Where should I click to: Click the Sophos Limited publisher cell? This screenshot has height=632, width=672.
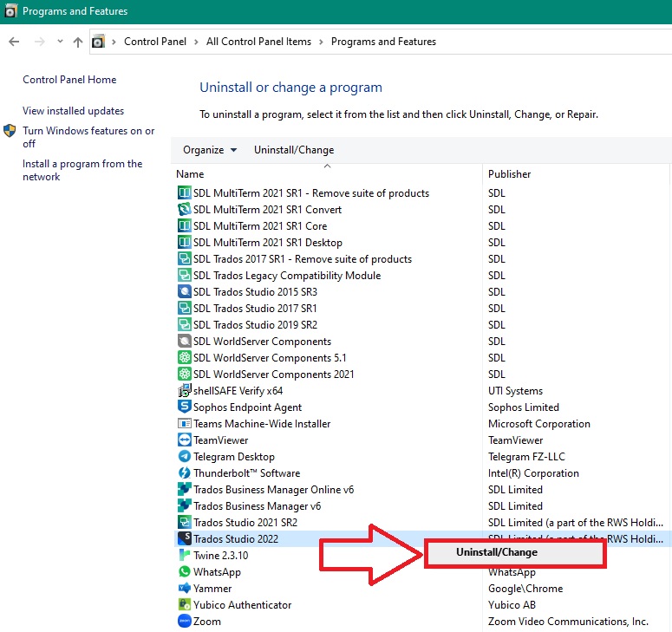(523, 407)
